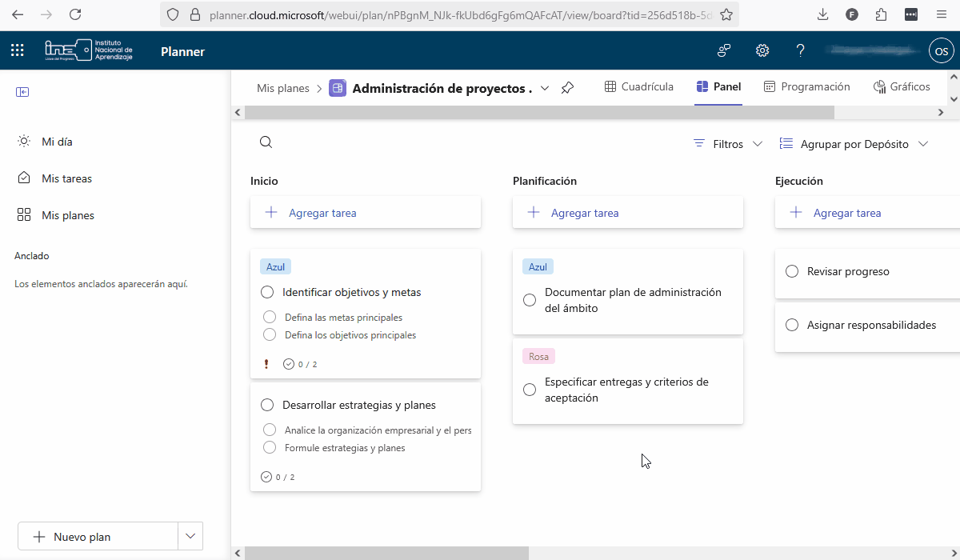960x560 pixels.
Task: Click the search magnifier icon
Action: [x=266, y=142]
